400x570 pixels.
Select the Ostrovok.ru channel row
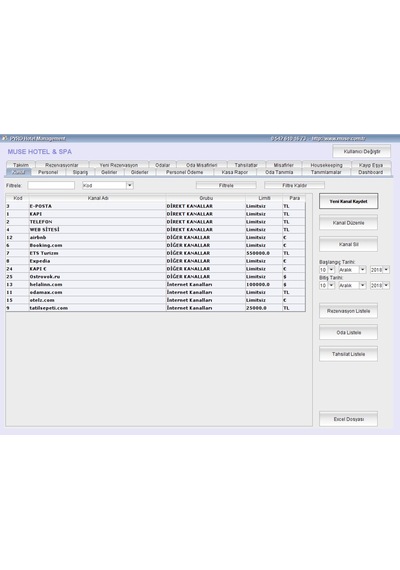tap(156, 277)
